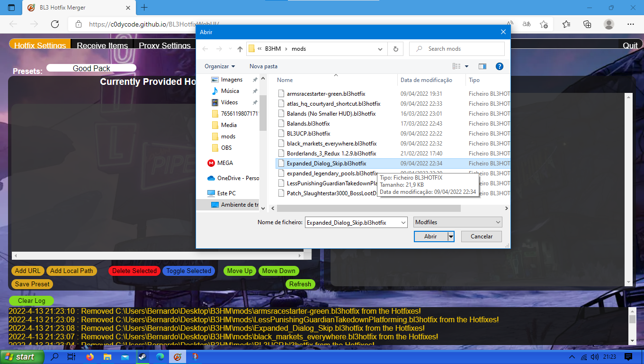Open taskbar search magnifier
The height and width of the screenshot is (364, 644).
[54, 357]
